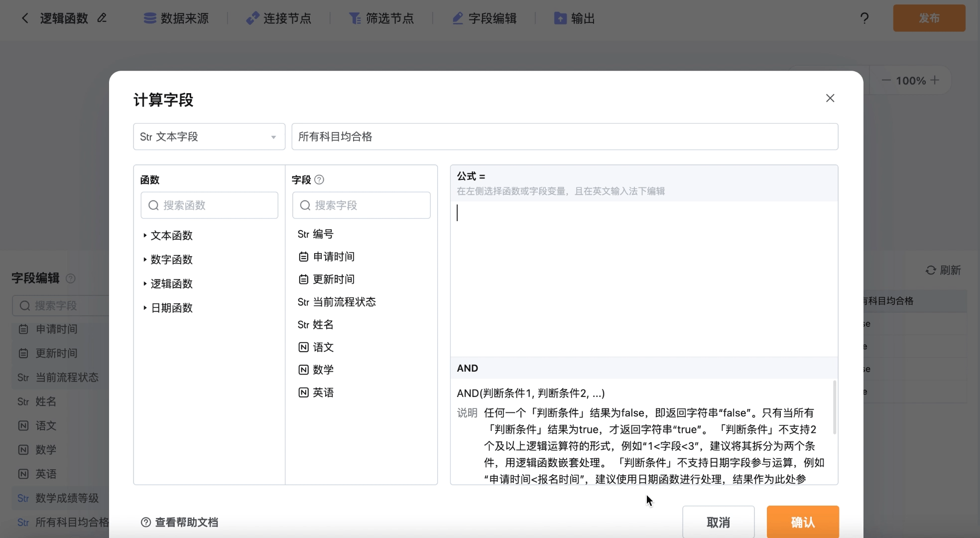Click the field name input 所有科目均合格
980x538 pixels.
tap(565, 136)
